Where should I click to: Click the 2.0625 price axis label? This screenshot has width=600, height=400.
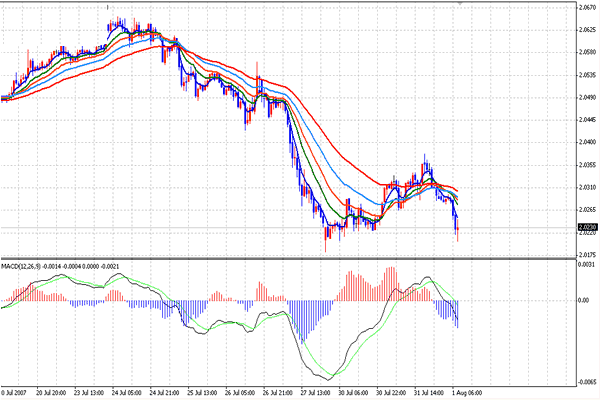(588, 30)
